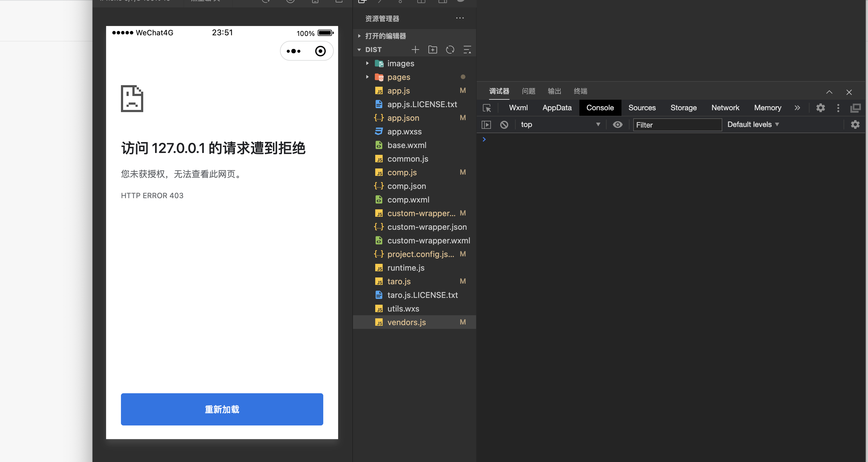Expand the opened editors section
This screenshot has width=868, height=462.
(359, 36)
